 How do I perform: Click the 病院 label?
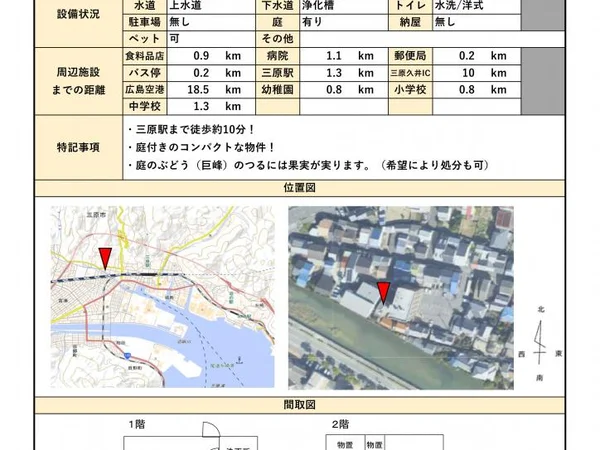(277, 56)
